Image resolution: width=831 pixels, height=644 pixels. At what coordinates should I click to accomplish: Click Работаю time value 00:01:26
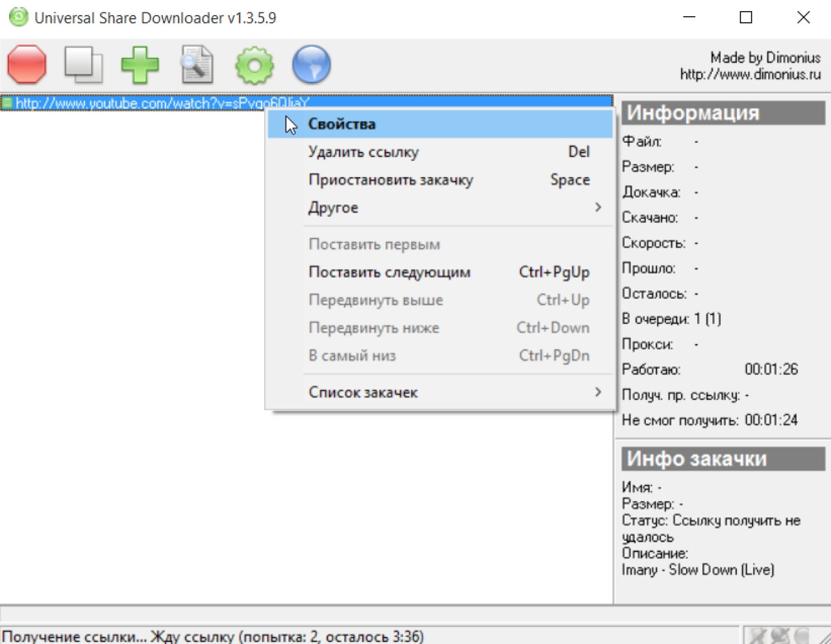point(771,369)
